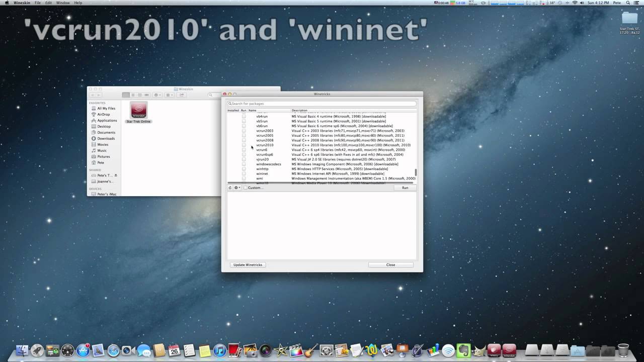Image resolution: width=644 pixels, height=362 pixels.
Task: Click the Wi-Fi status menu bar icon
Action: (575, 3)
